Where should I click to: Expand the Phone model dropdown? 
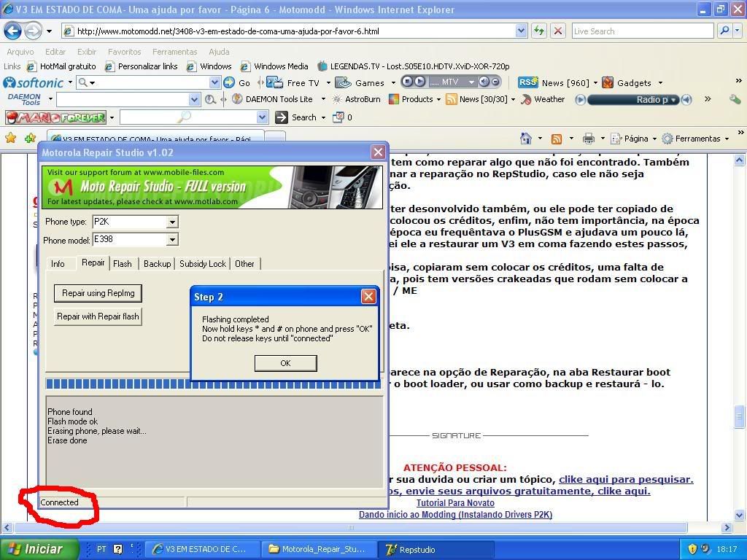point(172,239)
